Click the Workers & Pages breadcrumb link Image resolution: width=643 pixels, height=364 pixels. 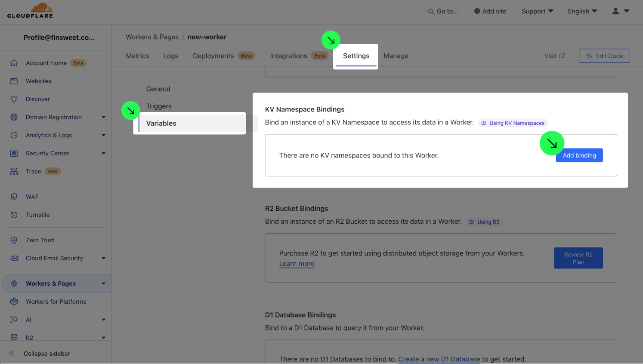coord(152,37)
